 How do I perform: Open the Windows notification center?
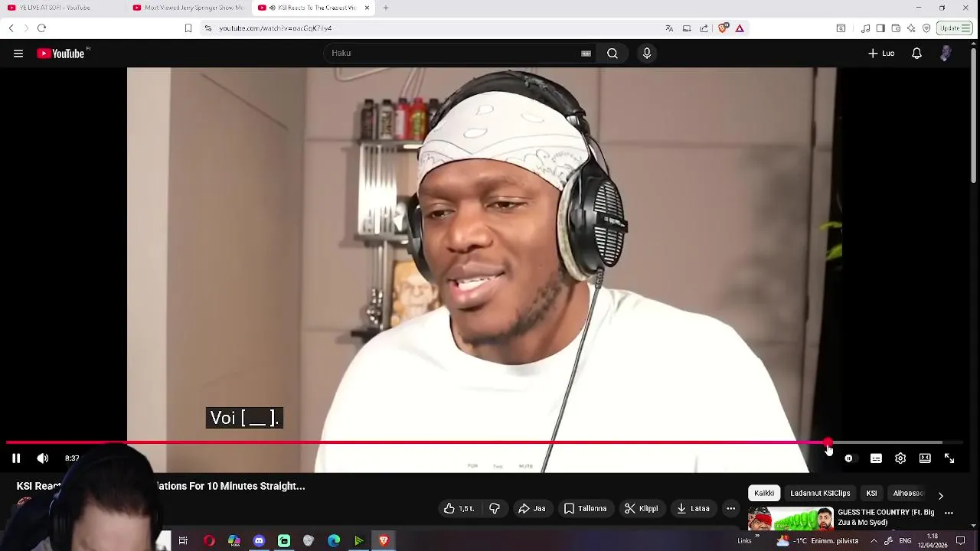(x=961, y=541)
